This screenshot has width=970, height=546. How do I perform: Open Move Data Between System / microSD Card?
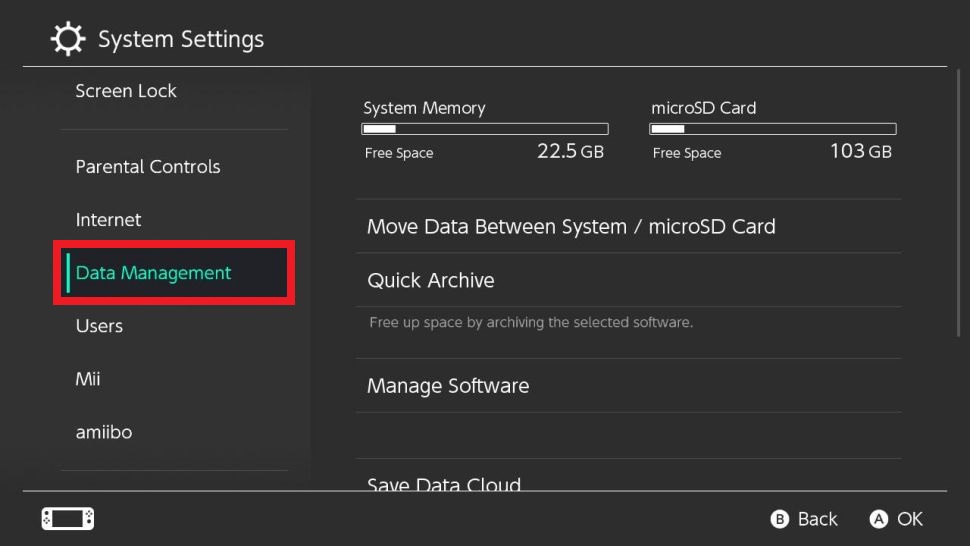pyautogui.click(x=629, y=226)
